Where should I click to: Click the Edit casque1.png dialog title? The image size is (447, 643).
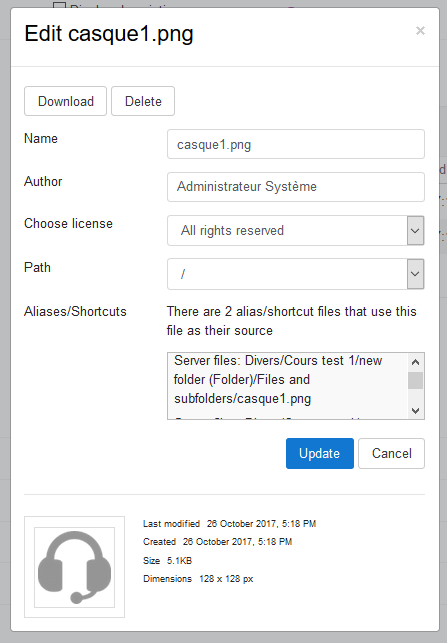109,34
